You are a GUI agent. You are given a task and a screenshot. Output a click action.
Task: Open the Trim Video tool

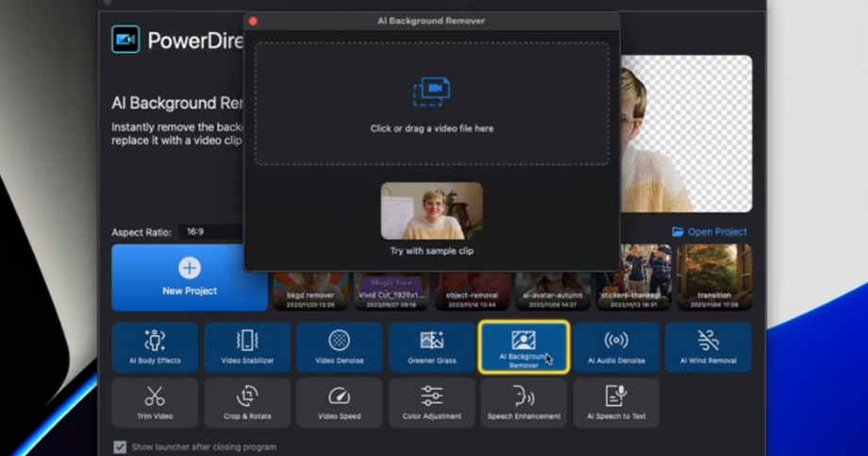155,402
